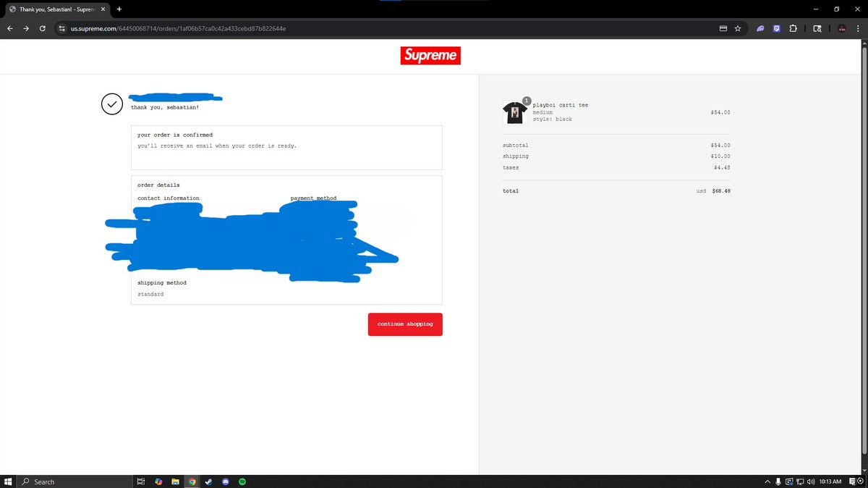Click 'your order is confirmed' heading

[175, 135]
